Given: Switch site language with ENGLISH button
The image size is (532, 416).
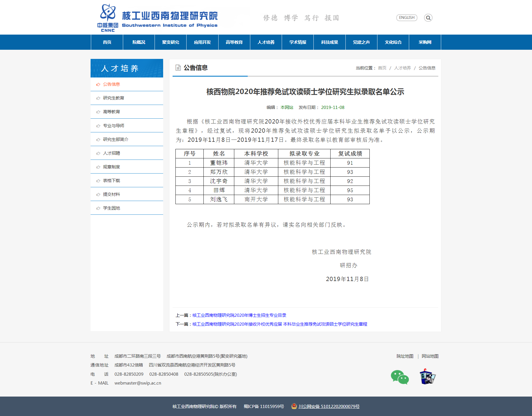Looking at the screenshot, I should coord(407,18).
